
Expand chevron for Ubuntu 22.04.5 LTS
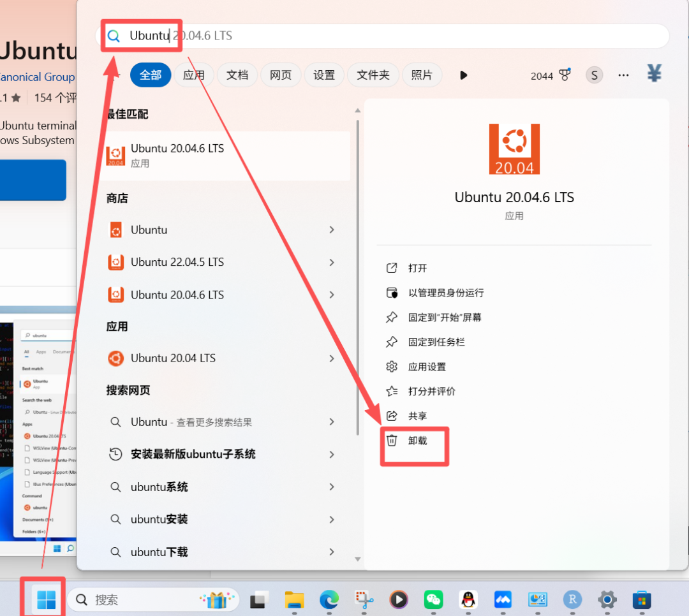tap(332, 262)
